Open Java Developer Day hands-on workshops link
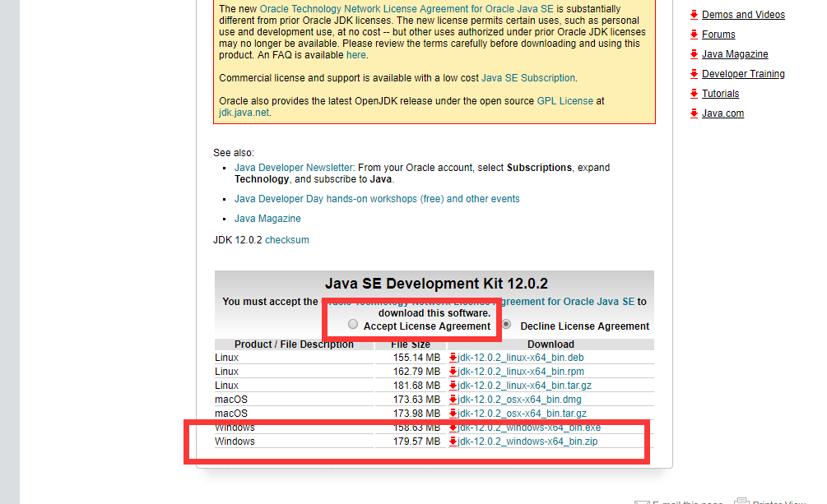827x504 pixels. pyautogui.click(x=377, y=199)
